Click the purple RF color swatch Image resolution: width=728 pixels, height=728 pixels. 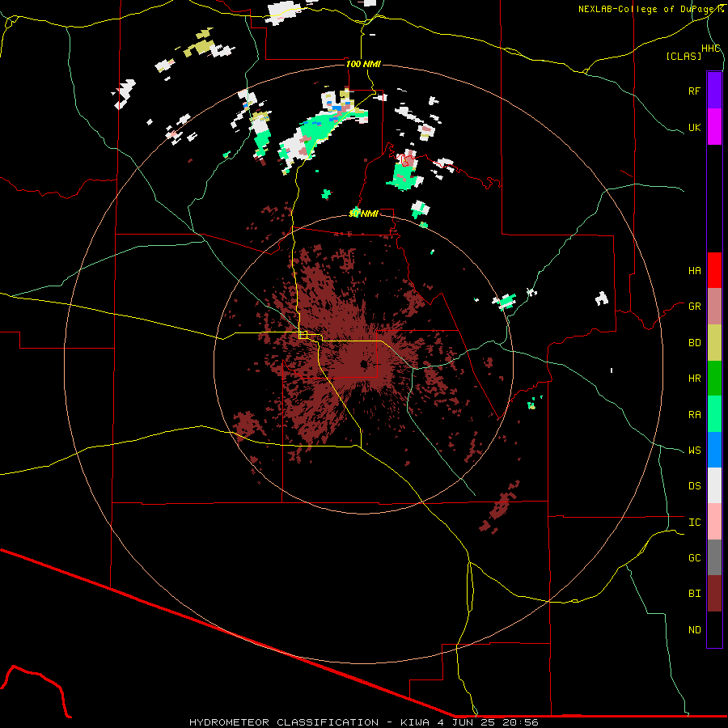[x=714, y=91]
